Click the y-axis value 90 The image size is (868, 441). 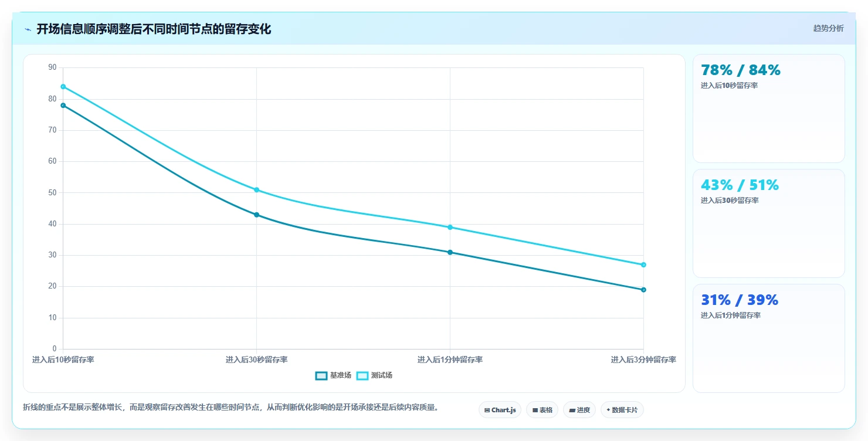point(52,67)
